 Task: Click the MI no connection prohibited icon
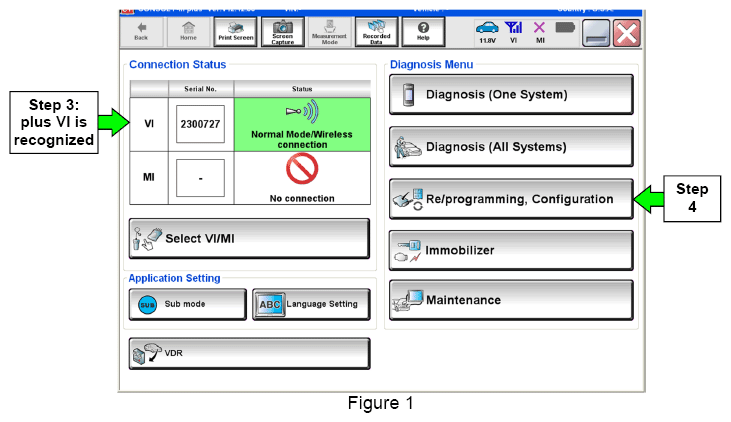302,169
